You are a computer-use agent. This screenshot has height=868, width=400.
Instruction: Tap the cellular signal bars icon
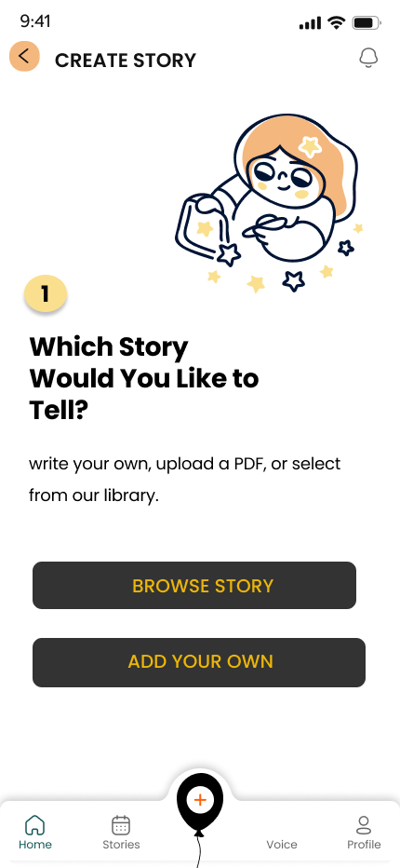tap(310, 23)
